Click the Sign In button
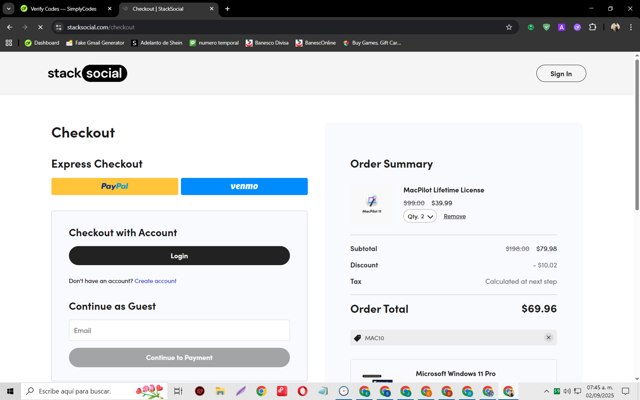 561,73
